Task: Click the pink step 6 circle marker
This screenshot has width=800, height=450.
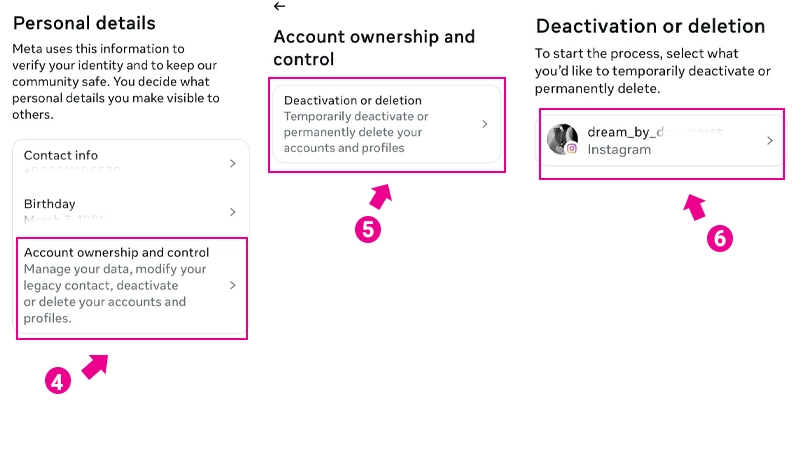Action: pos(720,238)
